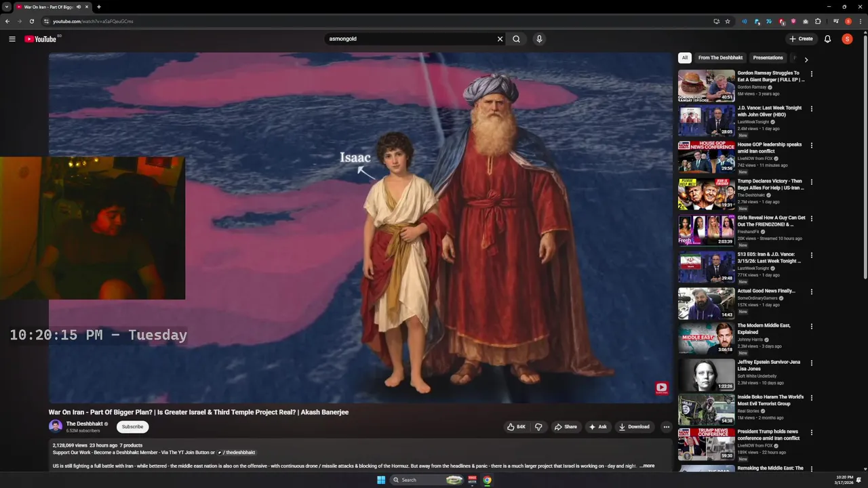The image size is (868, 488).
Task: Open a new browser tab
Action: tap(99, 7)
